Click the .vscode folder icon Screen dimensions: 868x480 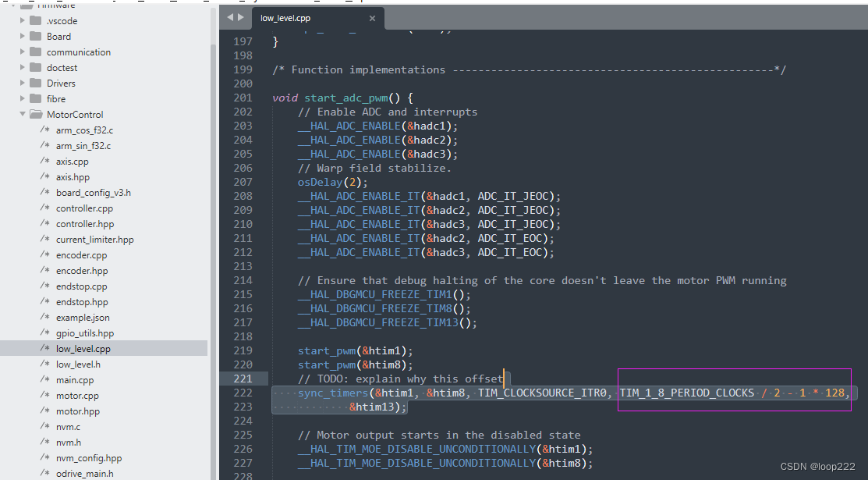(35, 20)
